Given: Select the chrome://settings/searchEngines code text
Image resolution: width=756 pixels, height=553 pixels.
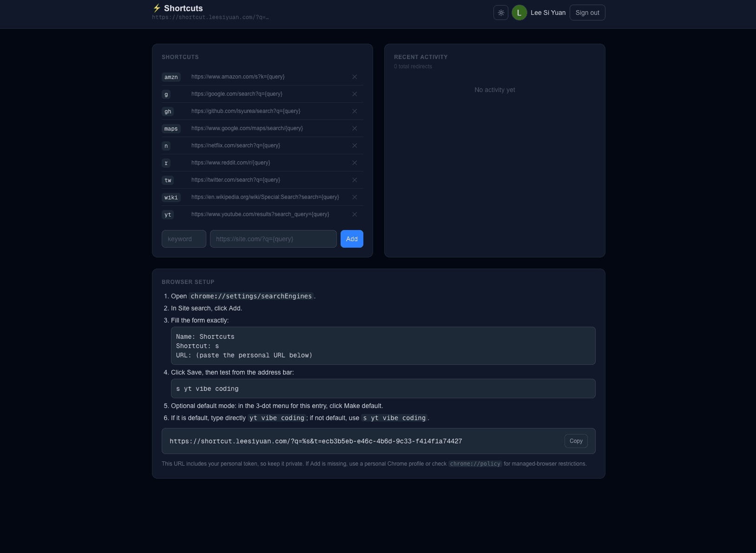Looking at the screenshot, I should point(251,296).
